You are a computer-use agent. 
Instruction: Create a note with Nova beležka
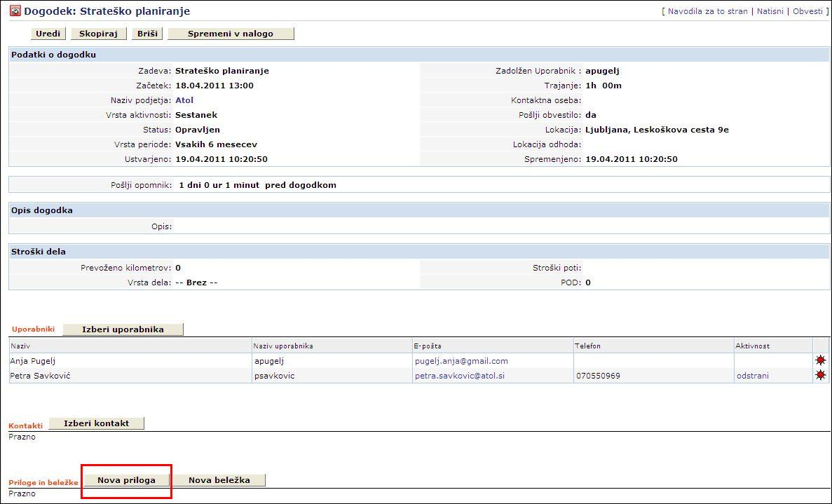point(219,480)
